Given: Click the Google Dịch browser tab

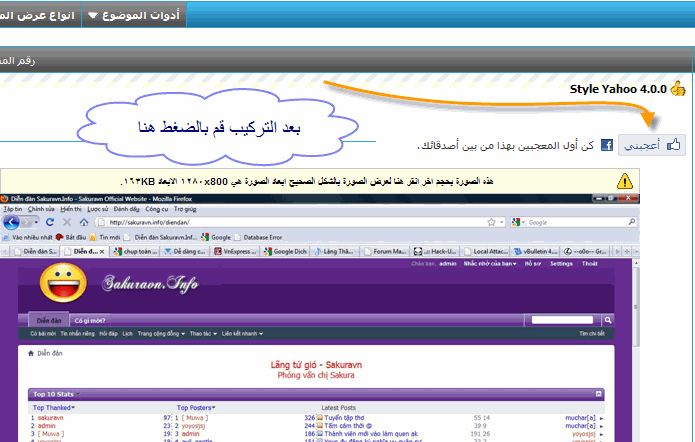Looking at the screenshot, I should pos(289,251).
